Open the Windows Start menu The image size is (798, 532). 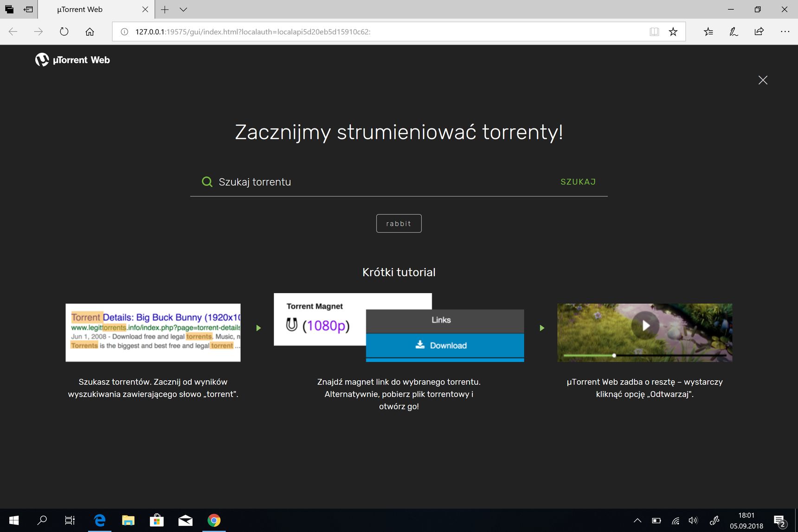(x=14, y=520)
